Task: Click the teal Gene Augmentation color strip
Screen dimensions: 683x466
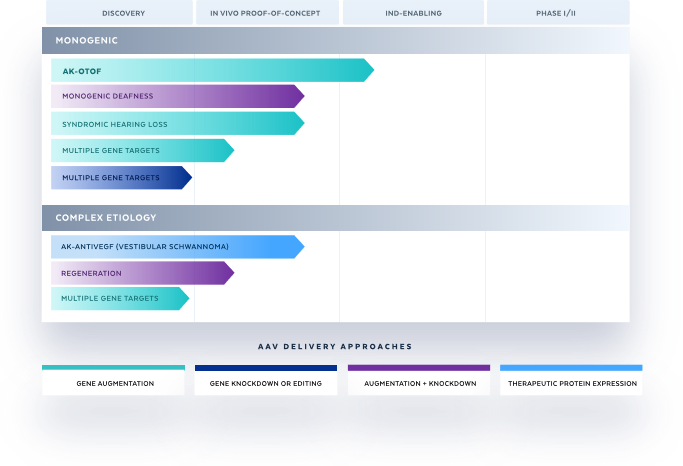Action: [113, 368]
